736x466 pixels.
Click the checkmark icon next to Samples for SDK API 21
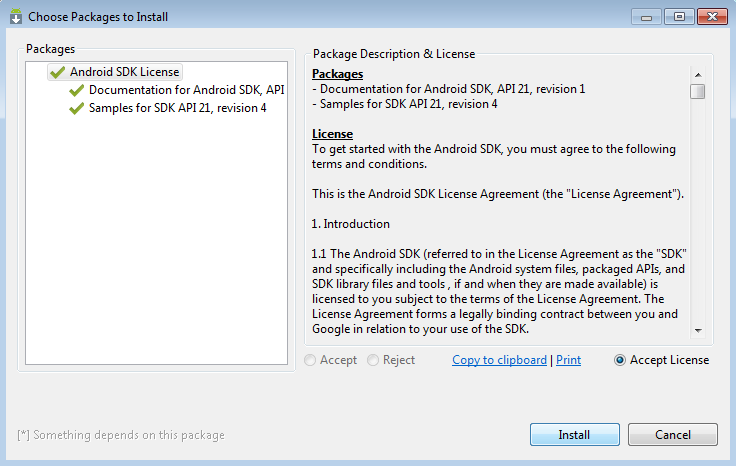coord(76,108)
